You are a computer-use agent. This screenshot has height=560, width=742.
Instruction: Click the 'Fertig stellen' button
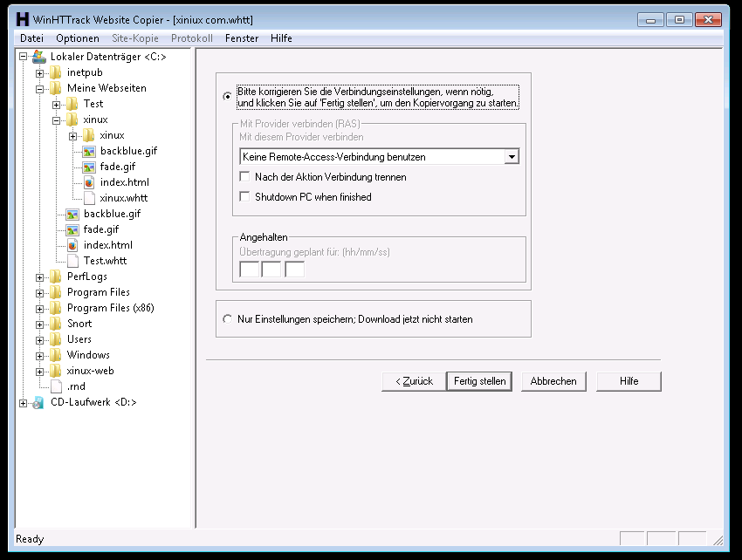pyautogui.click(x=479, y=381)
